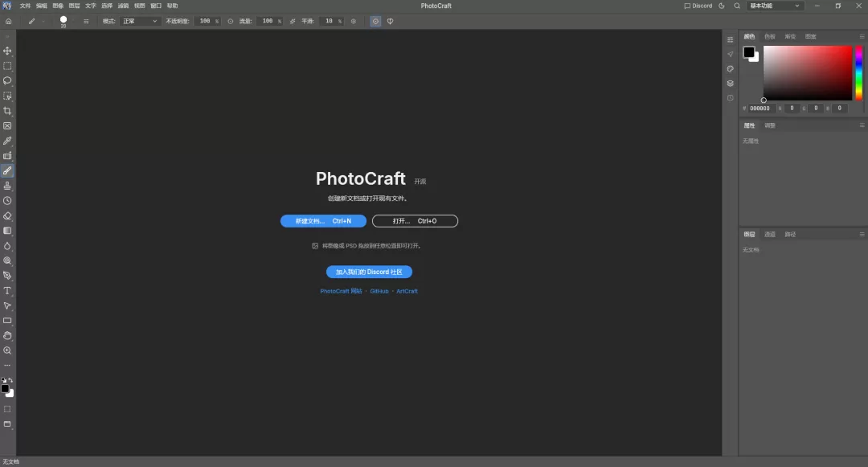
Task: Select the Frame tool
Action: [7, 125]
